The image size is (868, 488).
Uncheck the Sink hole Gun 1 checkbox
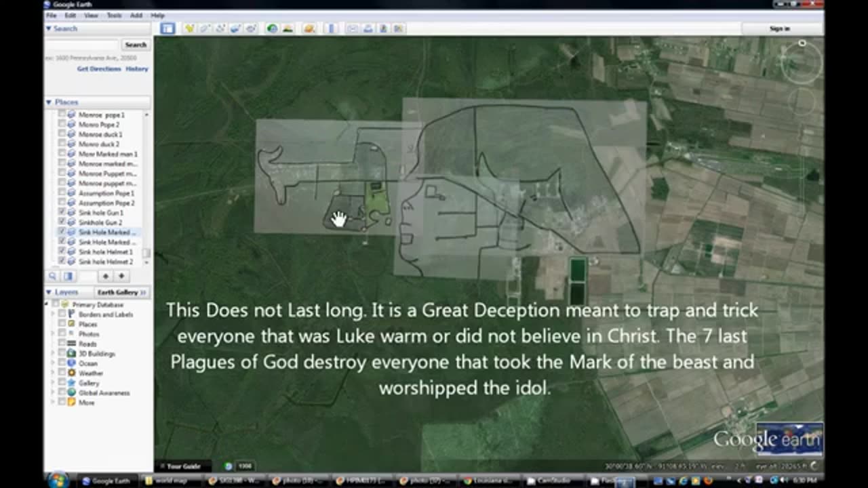(62, 213)
